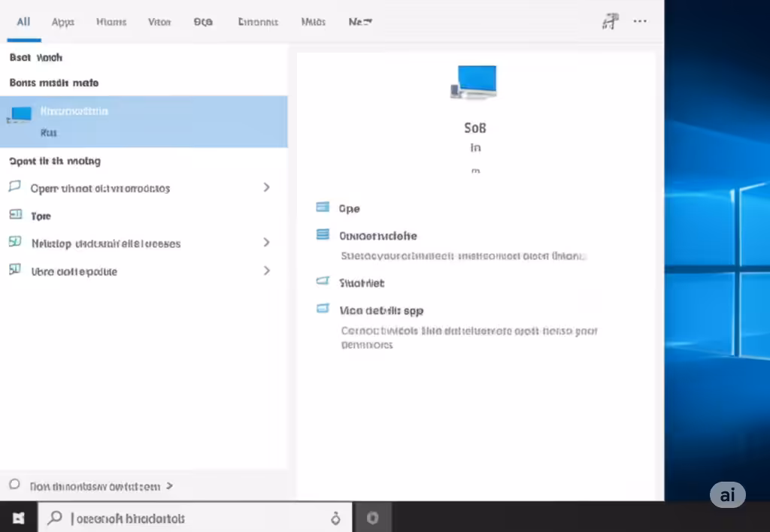Click the icon beside 'Ubre' result
The width and height of the screenshot is (770, 532).
15,270
